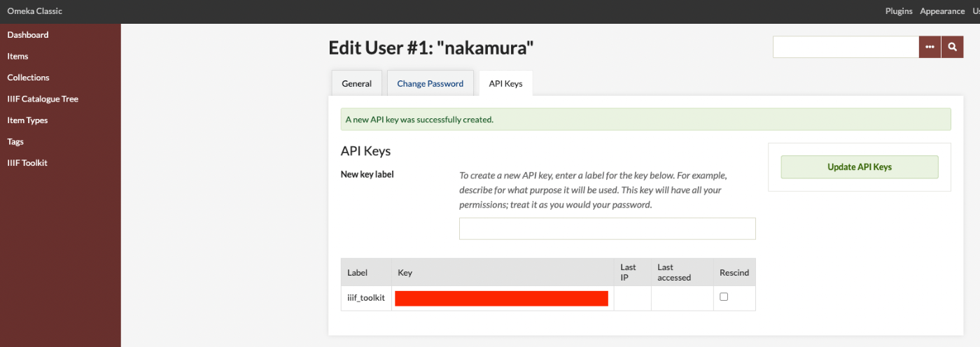Tick the Rescind checkbox for iiif_toolkit

pos(724,297)
